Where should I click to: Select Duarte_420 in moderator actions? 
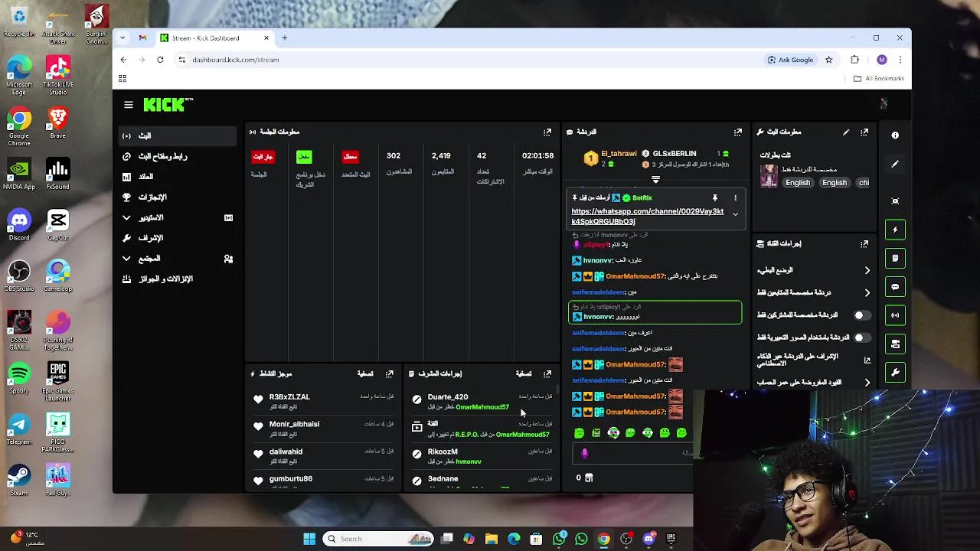tap(448, 397)
